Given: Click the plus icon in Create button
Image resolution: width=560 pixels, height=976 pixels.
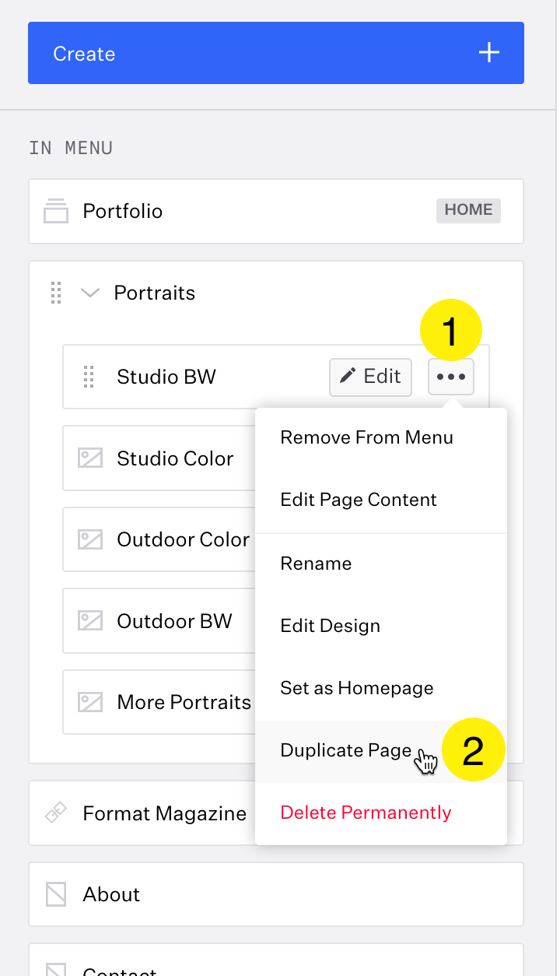Looking at the screenshot, I should click(488, 53).
